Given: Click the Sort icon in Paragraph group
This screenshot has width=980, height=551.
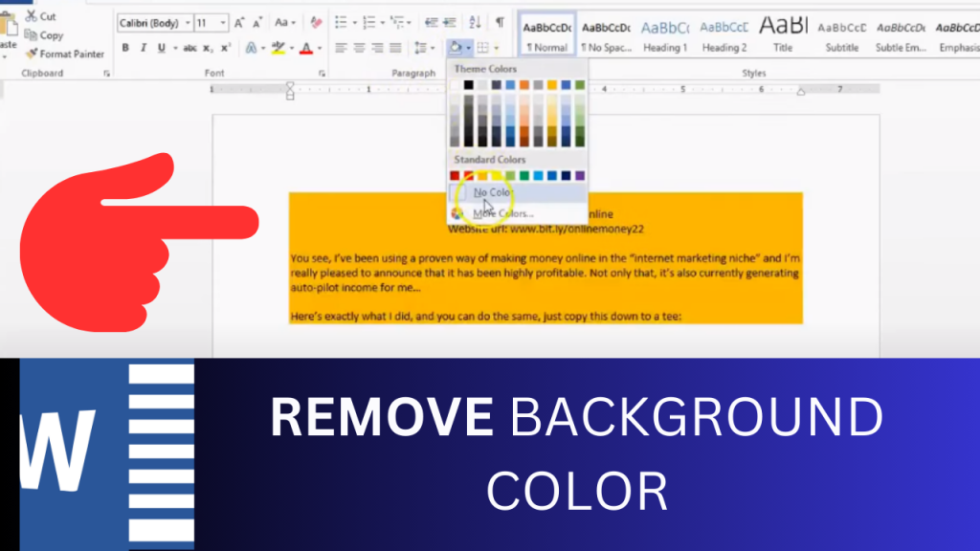Looking at the screenshot, I should point(473,22).
